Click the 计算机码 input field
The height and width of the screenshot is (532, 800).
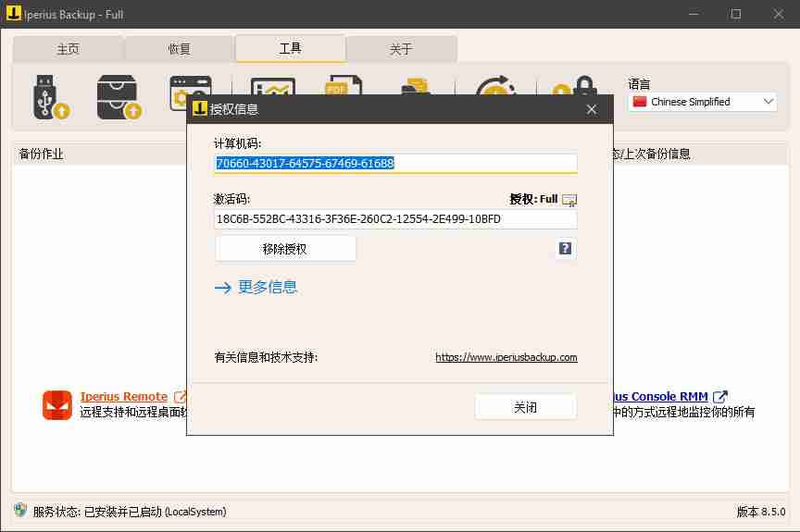coord(395,163)
